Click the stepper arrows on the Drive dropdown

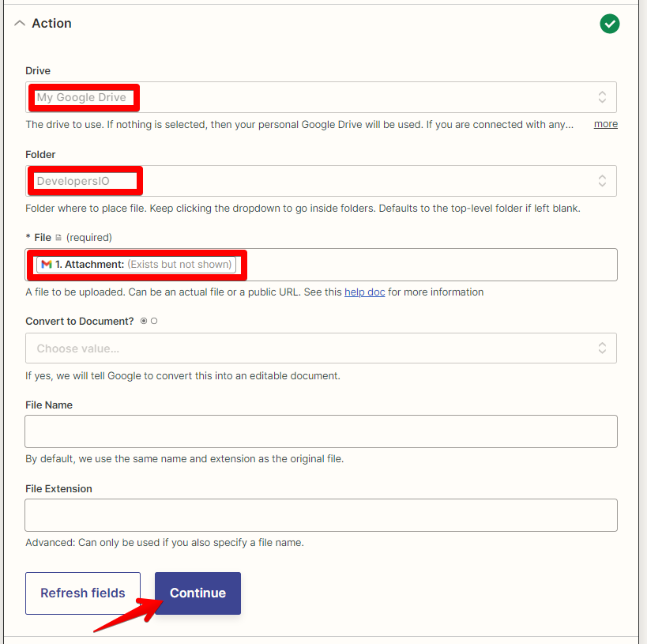click(x=601, y=96)
